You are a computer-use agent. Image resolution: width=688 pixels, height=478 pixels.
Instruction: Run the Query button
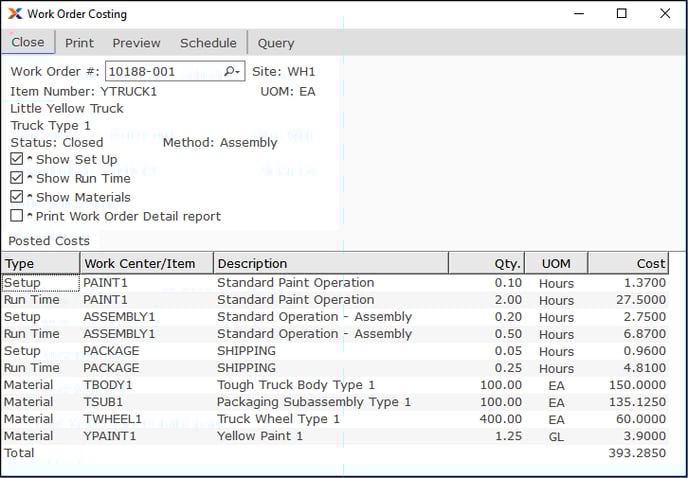pos(276,43)
